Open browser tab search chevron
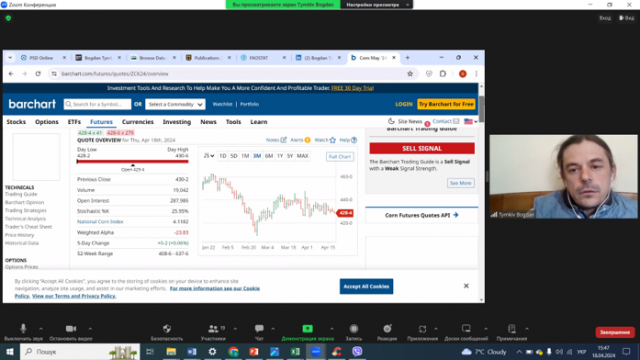The width and height of the screenshot is (640, 360). click(10, 58)
